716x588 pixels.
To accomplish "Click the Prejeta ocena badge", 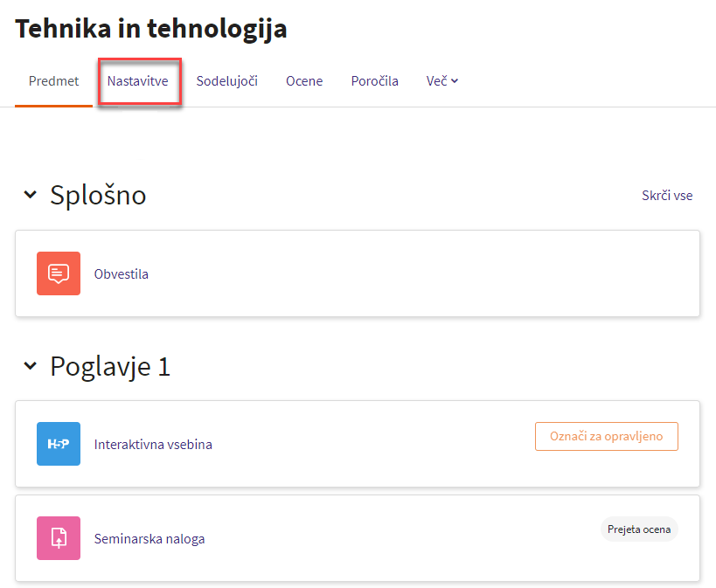I will point(639,529).
